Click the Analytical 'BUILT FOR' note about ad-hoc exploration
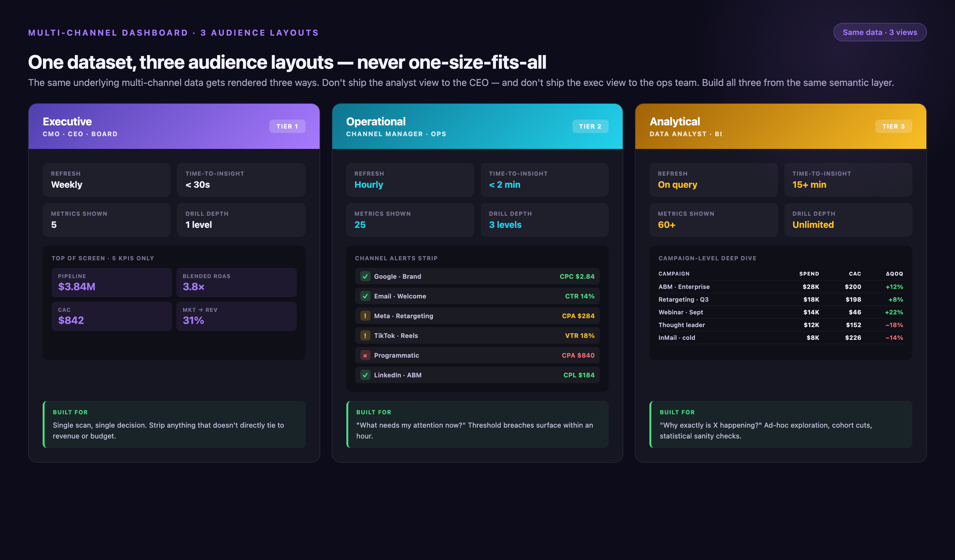The image size is (955, 560). pos(781,425)
